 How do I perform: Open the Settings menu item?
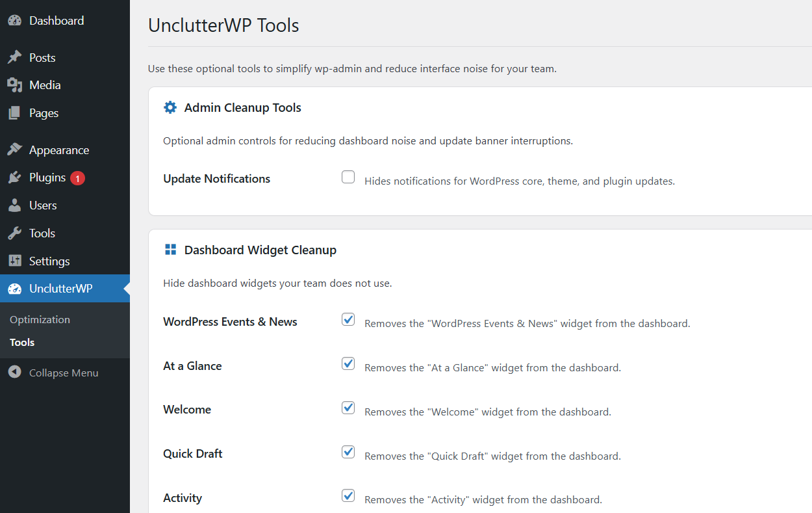(x=65, y=261)
